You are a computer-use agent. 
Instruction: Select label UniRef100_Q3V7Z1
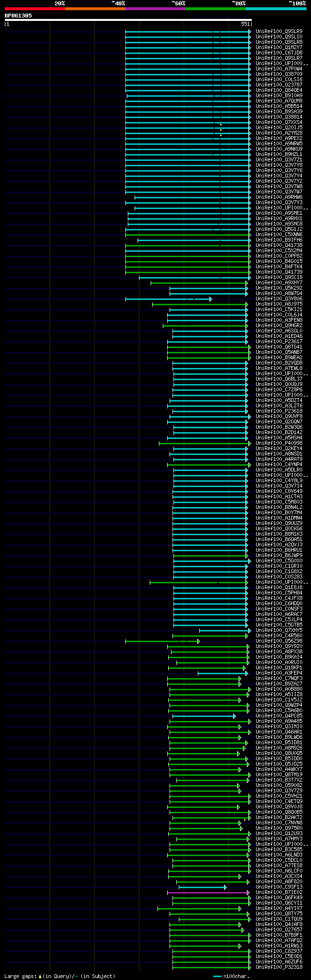tap(279, 160)
